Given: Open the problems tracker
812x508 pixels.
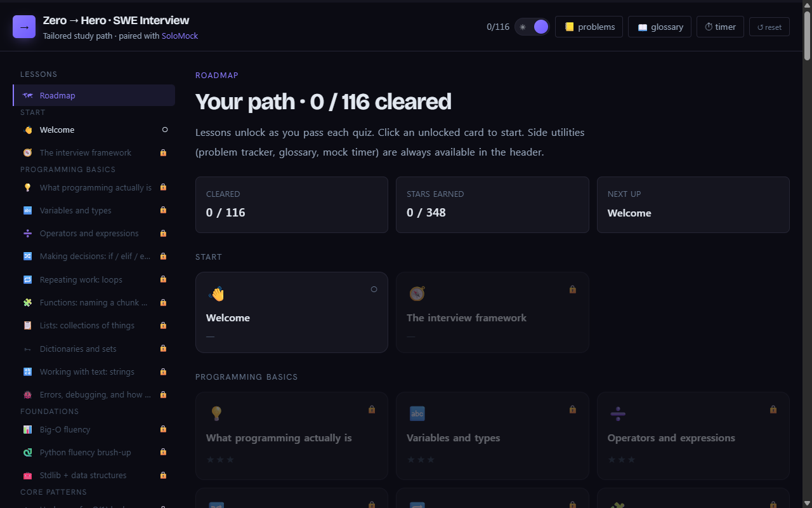Looking at the screenshot, I should tap(589, 27).
